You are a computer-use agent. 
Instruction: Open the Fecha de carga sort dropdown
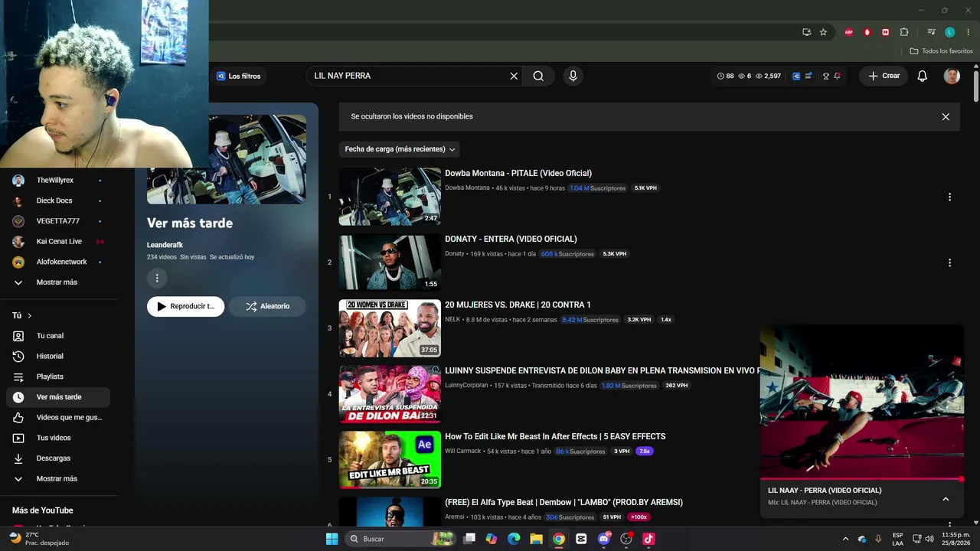tap(400, 149)
